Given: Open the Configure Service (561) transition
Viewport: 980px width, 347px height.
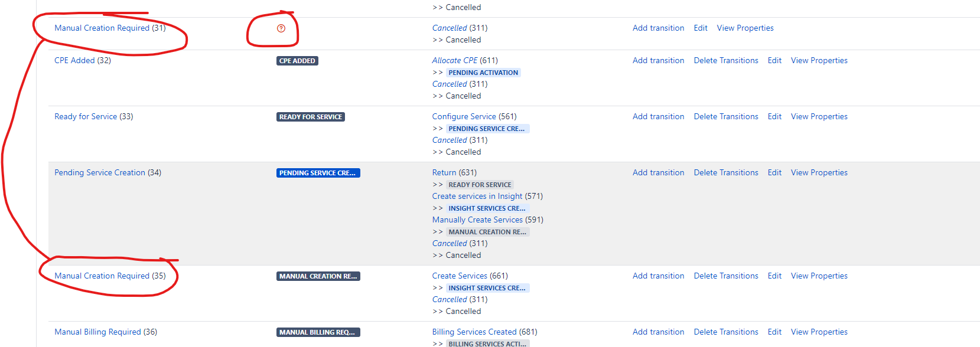Looking at the screenshot, I should click(464, 116).
